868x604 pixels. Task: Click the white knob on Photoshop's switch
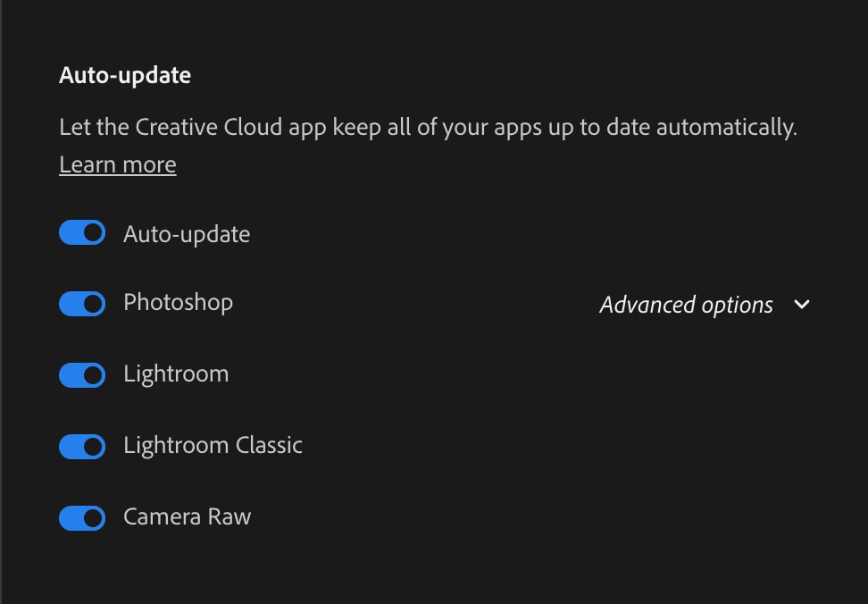[92, 304]
